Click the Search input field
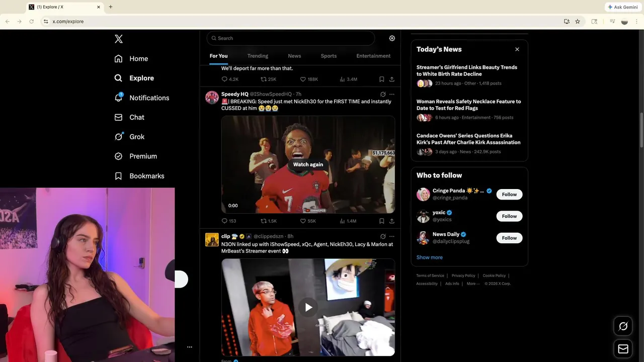Screen dimensions: 644x362 tap(290, 38)
